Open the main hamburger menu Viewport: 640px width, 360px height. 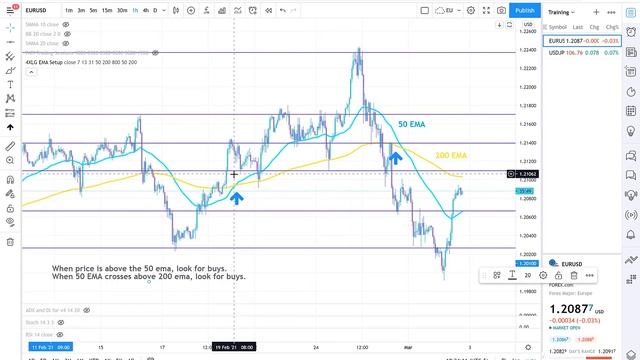pos(10,10)
